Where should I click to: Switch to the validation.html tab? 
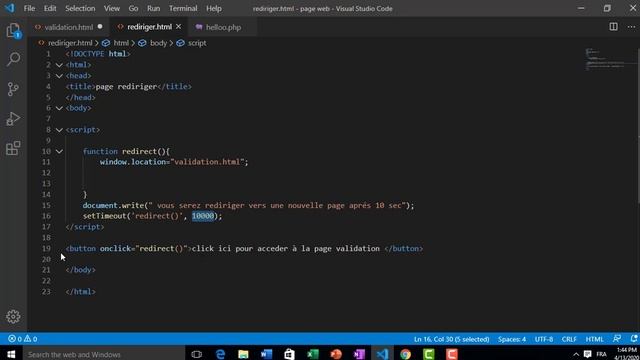(x=69, y=27)
